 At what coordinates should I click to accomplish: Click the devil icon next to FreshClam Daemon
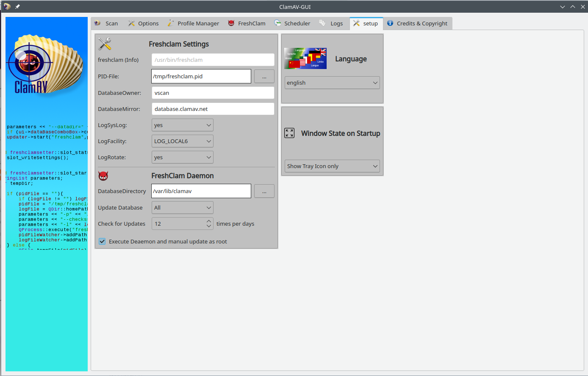point(103,175)
